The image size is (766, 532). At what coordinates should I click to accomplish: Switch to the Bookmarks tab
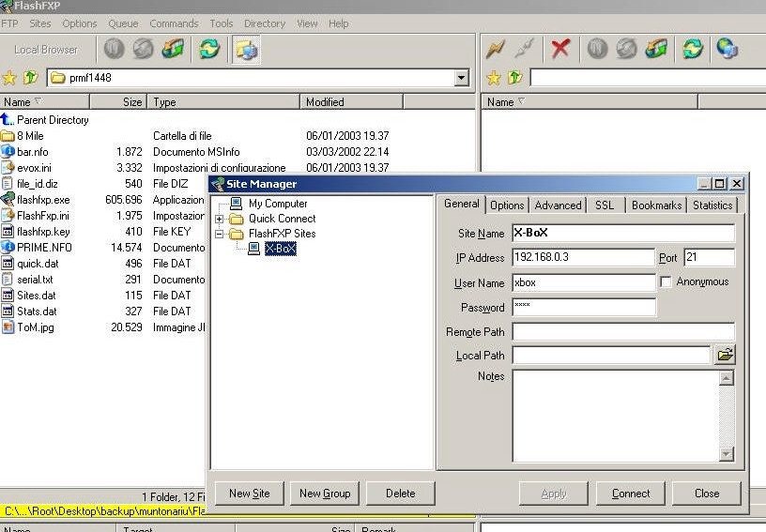pyautogui.click(x=656, y=205)
